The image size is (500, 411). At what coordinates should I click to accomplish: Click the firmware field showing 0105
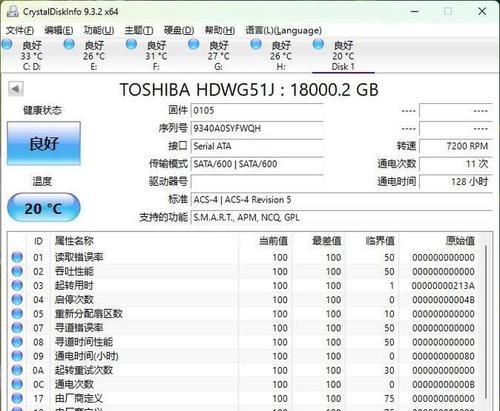[x=257, y=111]
